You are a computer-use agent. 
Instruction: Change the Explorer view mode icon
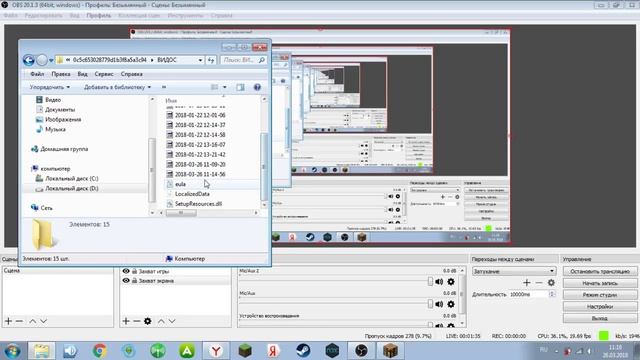click(214, 87)
